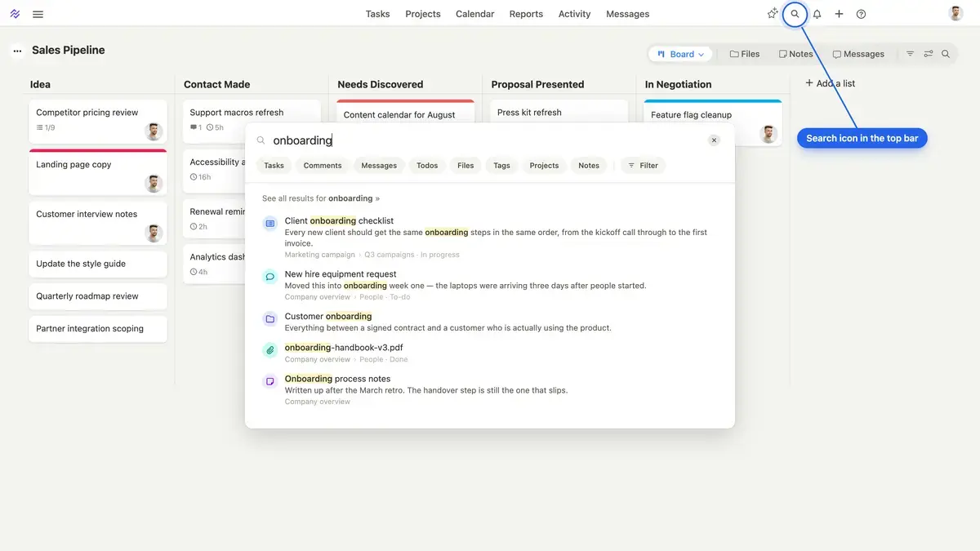This screenshot has height=551, width=980.
Task: Go to Tasks in the top navigation
Action: tap(377, 14)
